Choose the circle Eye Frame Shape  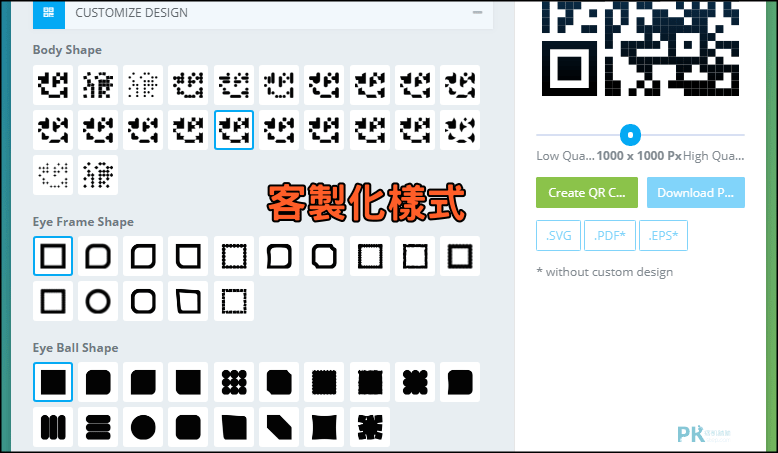tap(98, 301)
